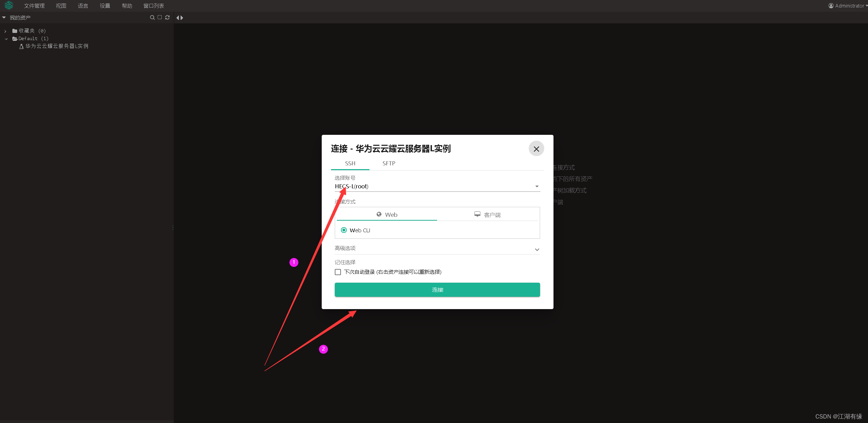Click the left-right panel toggle arrows
This screenshot has height=423, width=868.
coord(180,17)
